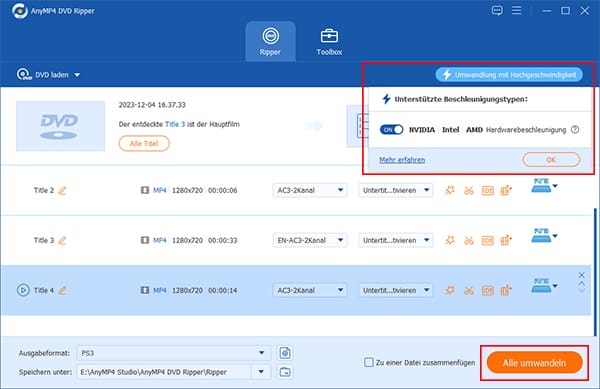Viewport: 600px width, 389px height.
Task: Click the Speichern unter path field
Action: [165, 372]
